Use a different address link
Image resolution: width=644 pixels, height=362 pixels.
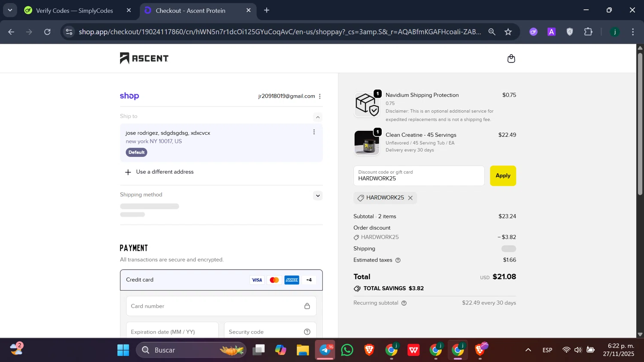[165, 172]
